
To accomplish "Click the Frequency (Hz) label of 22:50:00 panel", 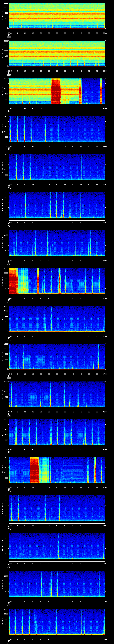I will [x=3, y=508].
